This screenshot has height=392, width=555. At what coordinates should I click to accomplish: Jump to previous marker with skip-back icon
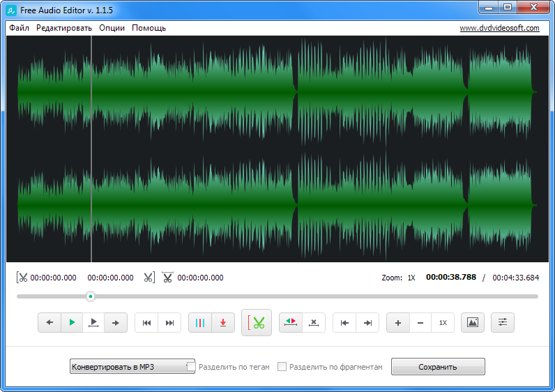click(x=146, y=322)
